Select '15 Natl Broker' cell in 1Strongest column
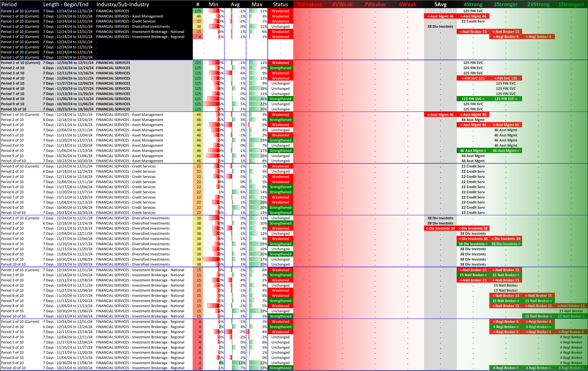The height and width of the screenshot is (371, 588). point(571,311)
